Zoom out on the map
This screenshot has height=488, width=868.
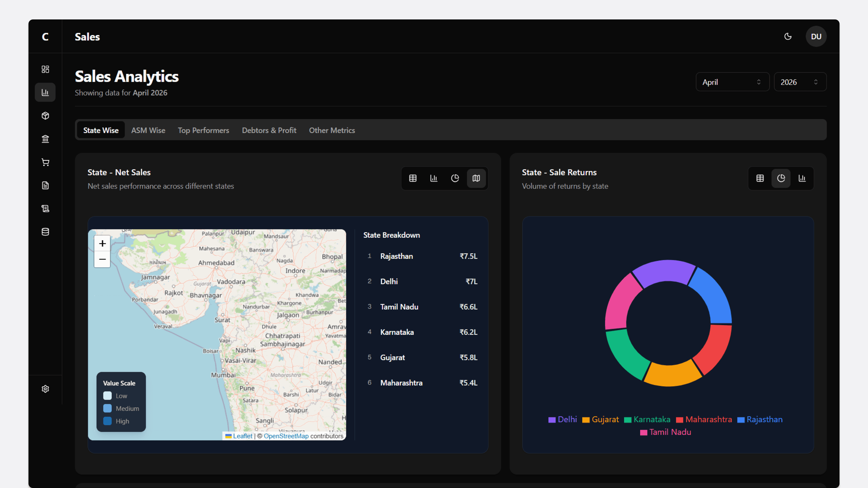point(102,259)
